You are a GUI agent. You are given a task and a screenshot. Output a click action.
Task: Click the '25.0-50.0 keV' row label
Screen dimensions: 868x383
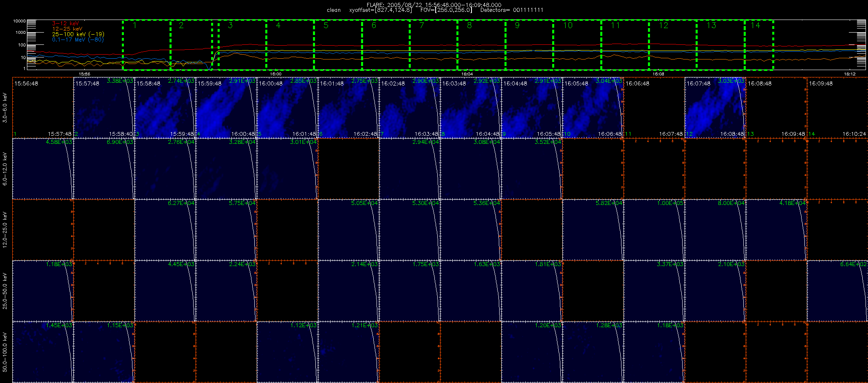point(5,291)
